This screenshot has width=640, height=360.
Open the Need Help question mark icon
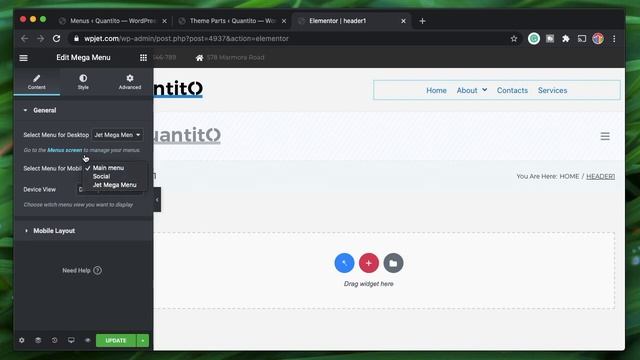pos(97,270)
